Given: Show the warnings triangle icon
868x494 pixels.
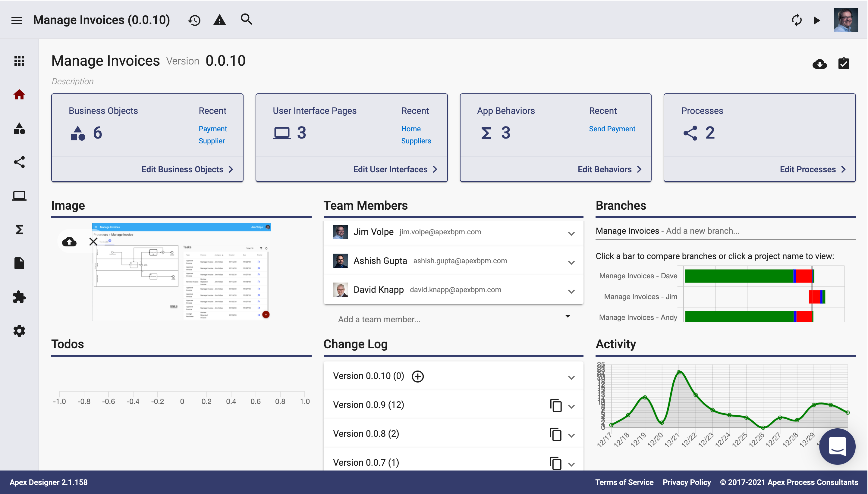Looking at the screenshot, I should tap(220, 20).
